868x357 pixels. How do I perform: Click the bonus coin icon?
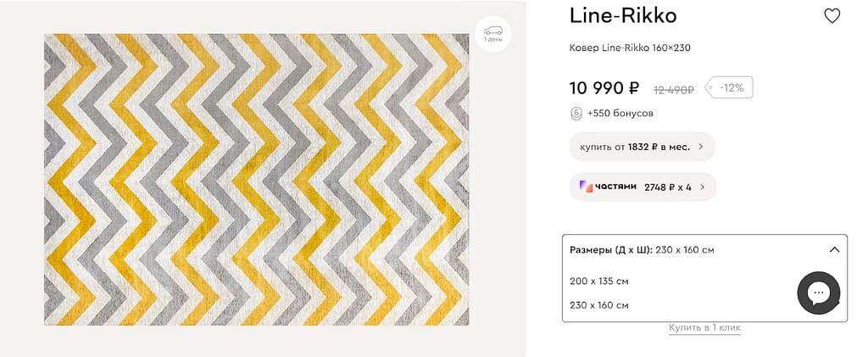point(576,113)
